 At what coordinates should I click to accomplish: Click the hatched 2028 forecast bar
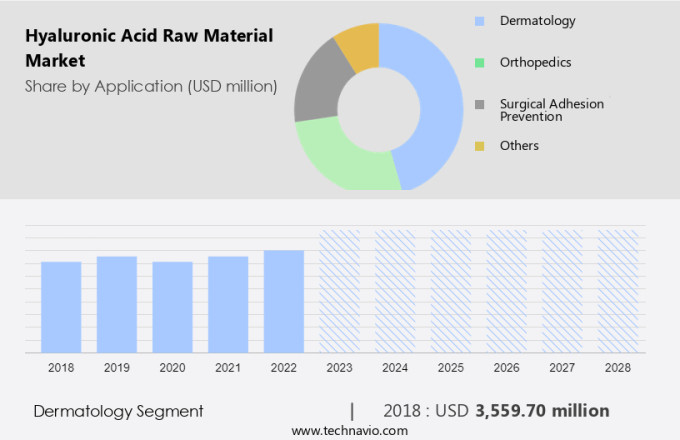617,291
